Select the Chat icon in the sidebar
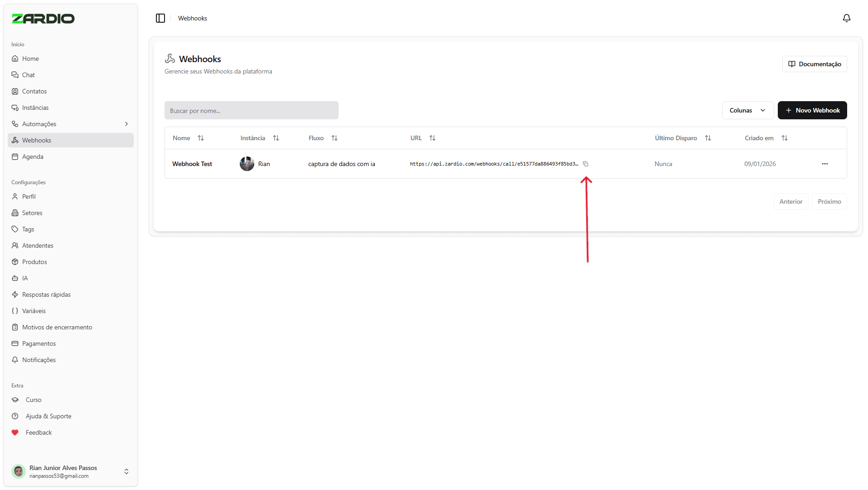The width and height of the screenshot is (868, 490). (x=15, y=74)
